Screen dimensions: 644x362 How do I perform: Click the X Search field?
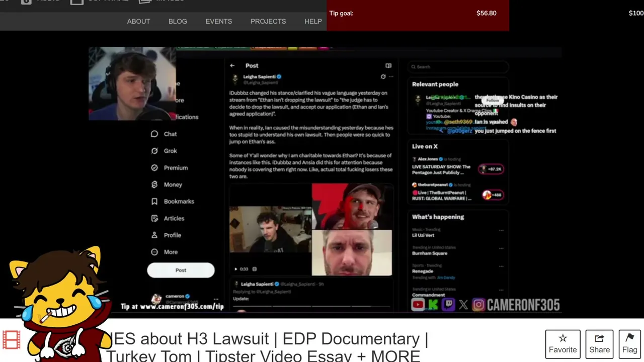point(458,66)
